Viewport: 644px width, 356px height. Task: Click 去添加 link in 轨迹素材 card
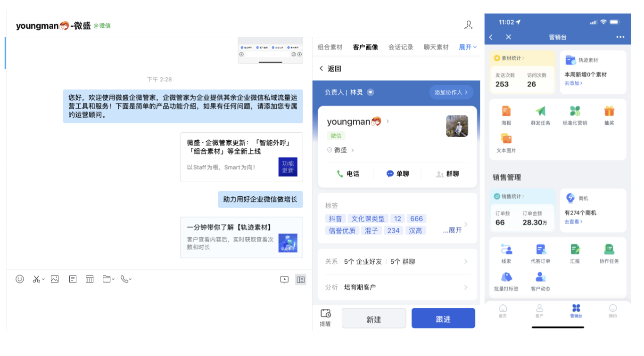click(573, 83)
